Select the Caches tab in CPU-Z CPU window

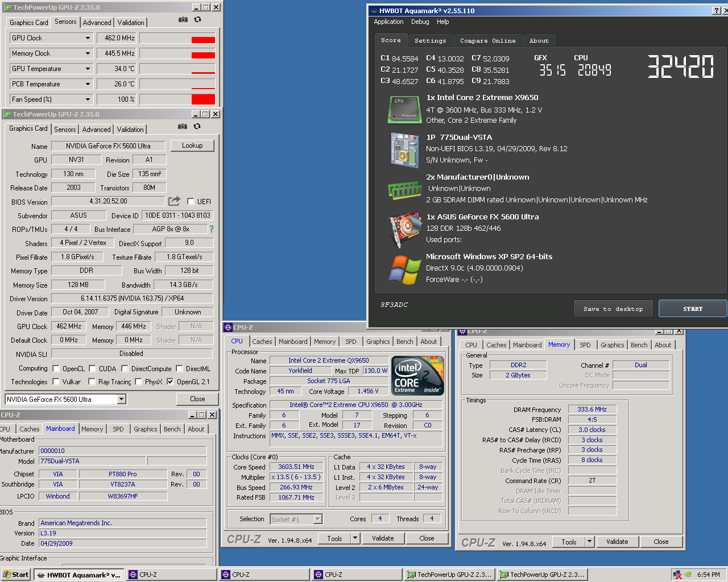(262, 342)
